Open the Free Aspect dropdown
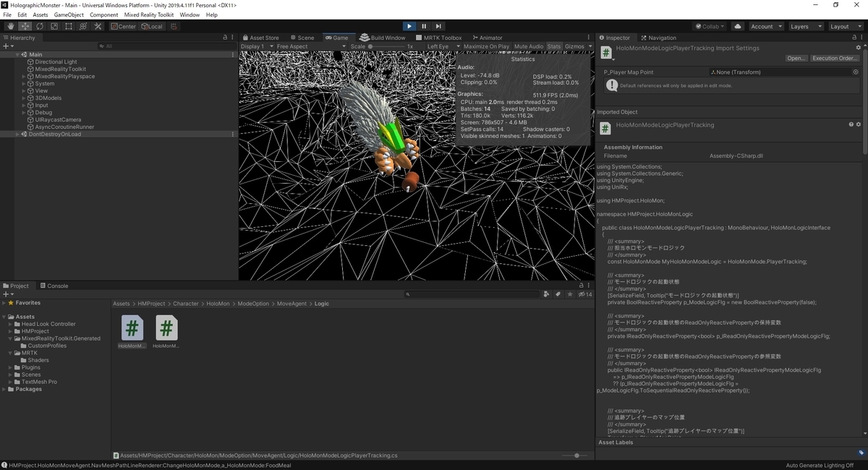The image size is (868, 470). pyautogui.click(x=311, y=46)
